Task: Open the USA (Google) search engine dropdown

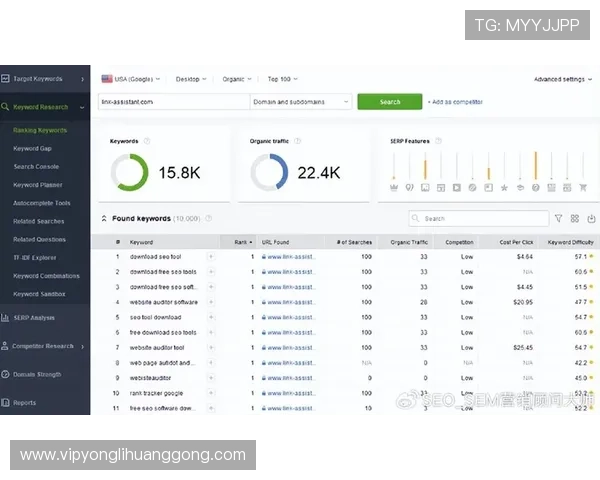Action: click(x=132, y=78)
